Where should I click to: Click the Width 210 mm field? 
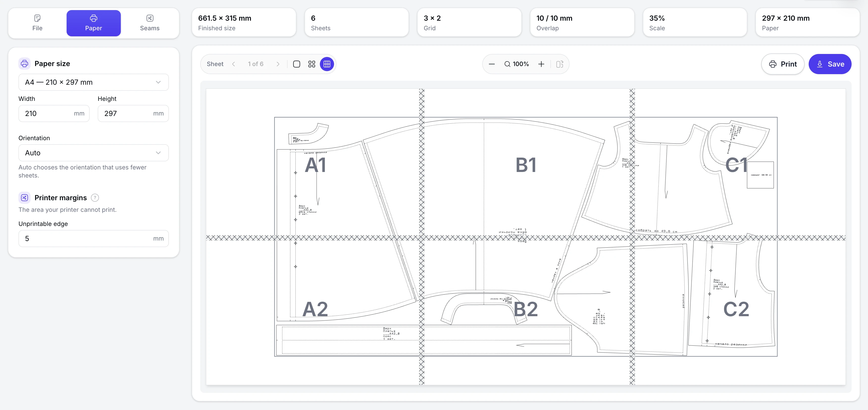tap(54, 113)
